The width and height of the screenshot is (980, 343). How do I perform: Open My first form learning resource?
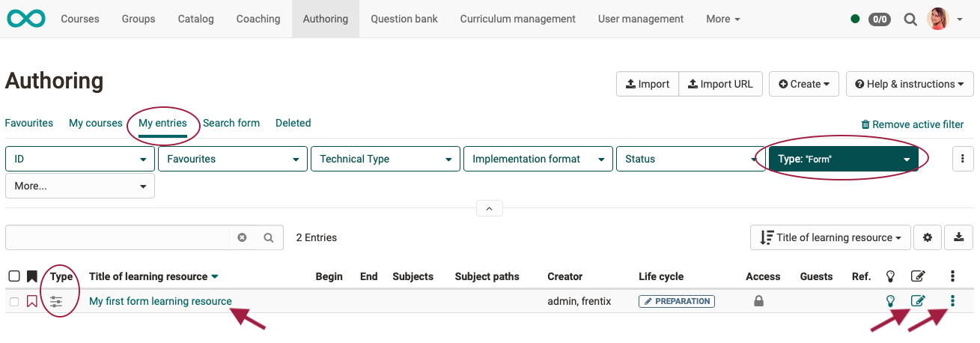tap(160, 301)
